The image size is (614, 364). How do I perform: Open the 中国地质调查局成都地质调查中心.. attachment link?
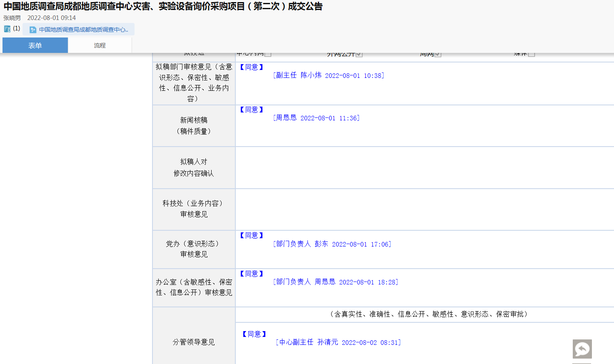[x=83, y=30]
